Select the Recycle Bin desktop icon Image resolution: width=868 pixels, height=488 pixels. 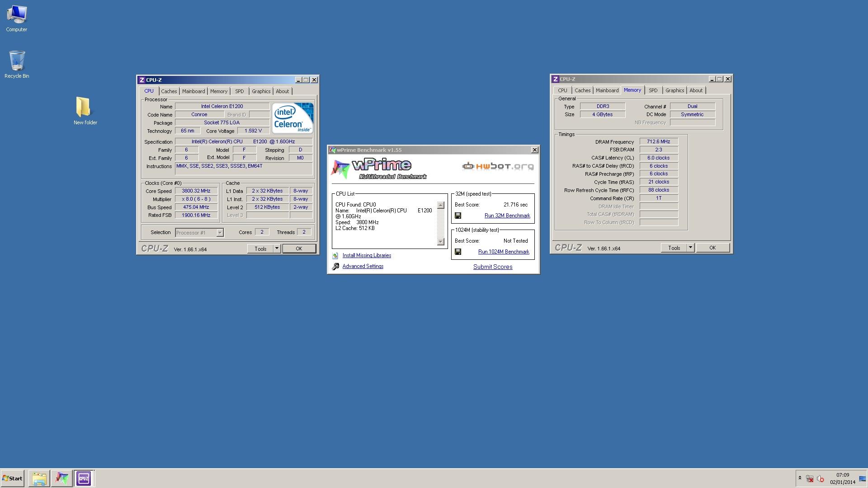tap(17, 65)
